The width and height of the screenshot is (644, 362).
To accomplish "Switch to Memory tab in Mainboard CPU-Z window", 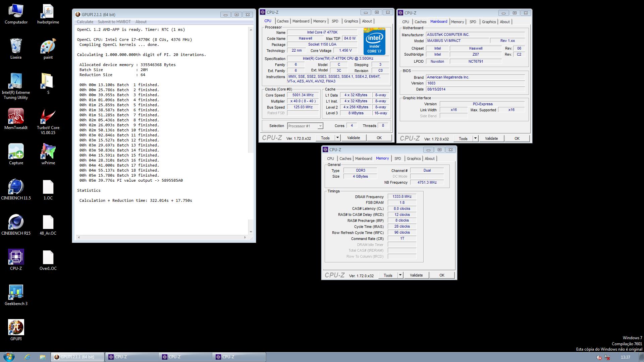I will (457, 22).
